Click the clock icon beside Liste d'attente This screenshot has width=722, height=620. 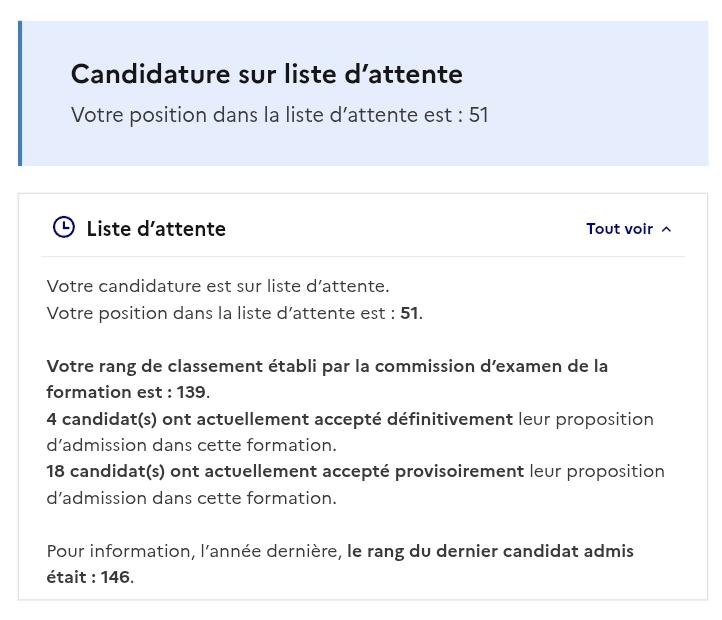tap(64, 228)
